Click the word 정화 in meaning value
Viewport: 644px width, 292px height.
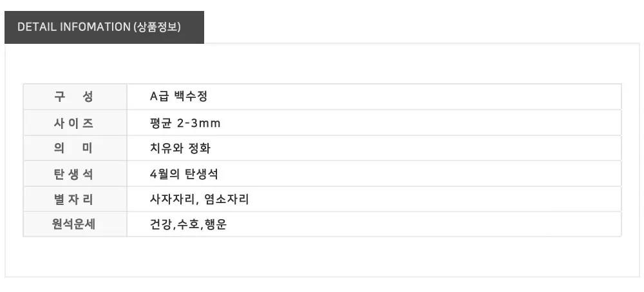[x=200, y=148]
